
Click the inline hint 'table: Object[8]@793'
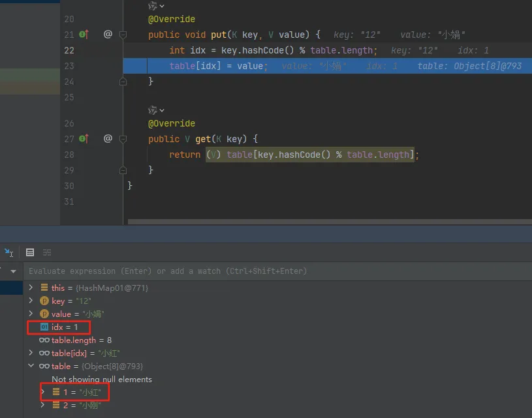tap(469, 66)
